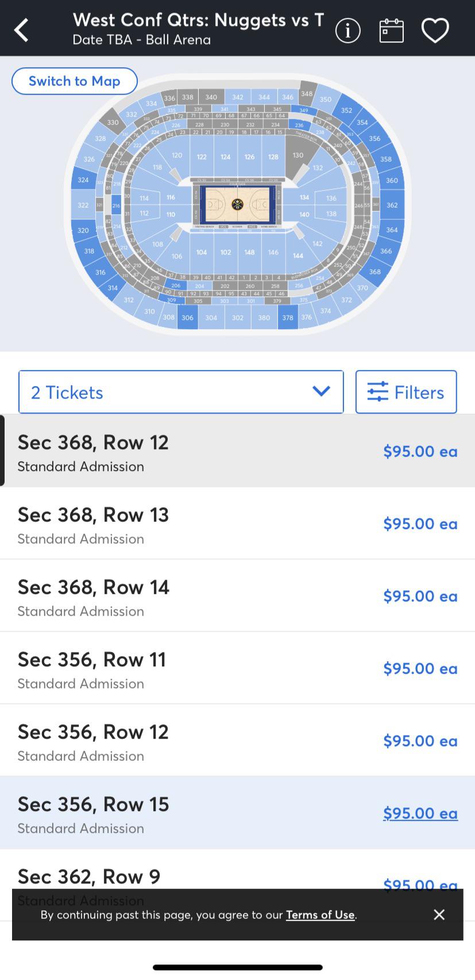Tap section 324 on the arena map

pyautogui.click(x=83, y=180)
